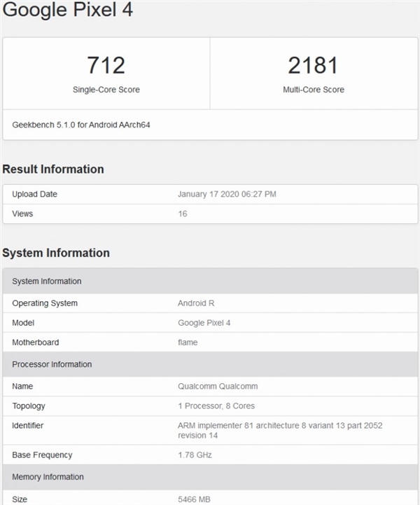Image resolution: width=420 pixels, height=505 pixels.
Task: Click the Multi-Core Score label
Action: [313, 90]
